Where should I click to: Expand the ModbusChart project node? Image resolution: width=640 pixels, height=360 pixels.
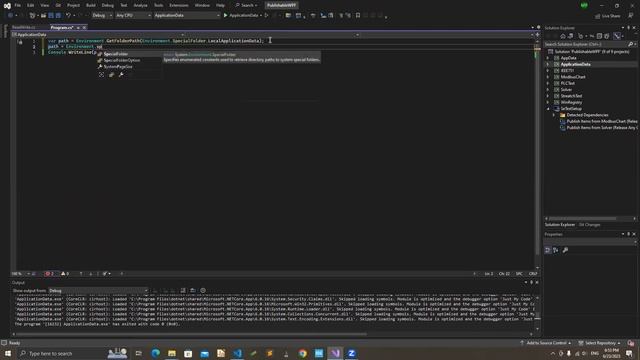point(548,77)
